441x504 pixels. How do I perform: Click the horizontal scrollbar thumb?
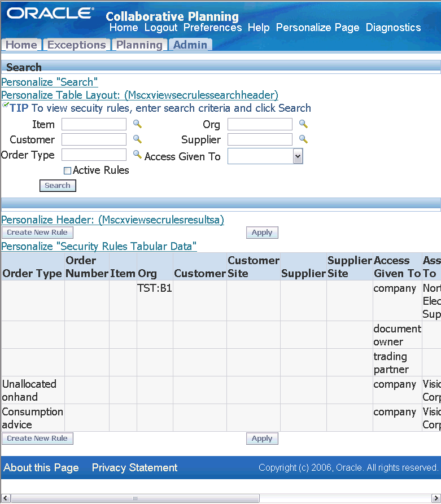click(135, 498)
